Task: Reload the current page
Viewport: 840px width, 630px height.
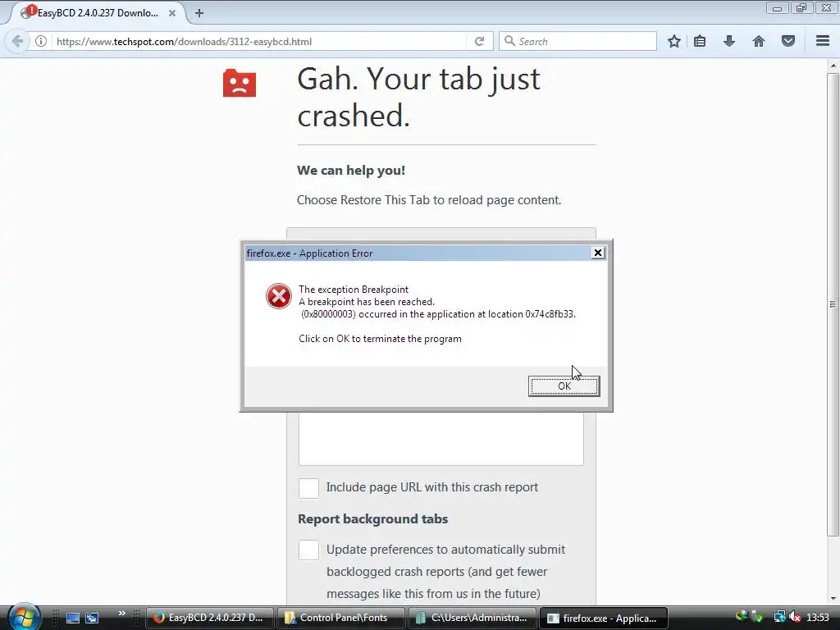Action: pos(479,41)
